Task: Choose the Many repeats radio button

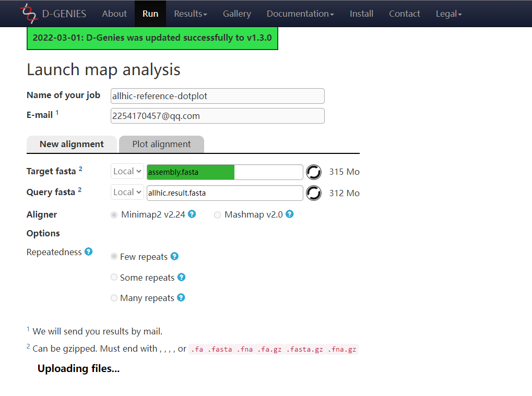Action: (x=114, y=298)
